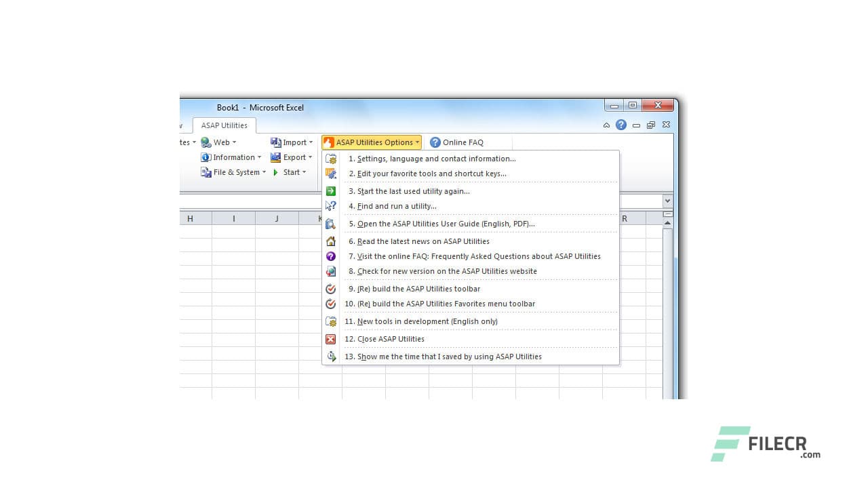
Task: Open the ASAP Utilities User Guide PDF
Action: 441,224
